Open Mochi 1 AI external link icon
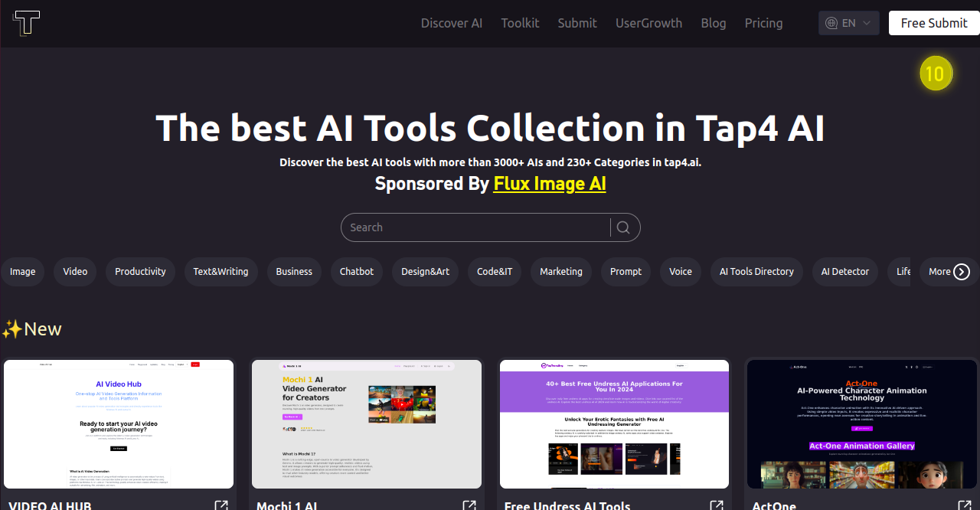 [x=469, y=505]
